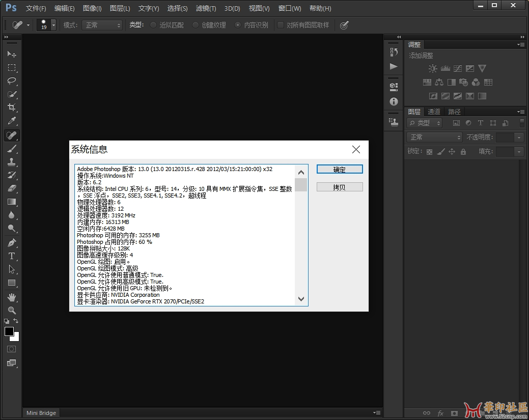Toggle tablet pressure size button

(344, 25)
